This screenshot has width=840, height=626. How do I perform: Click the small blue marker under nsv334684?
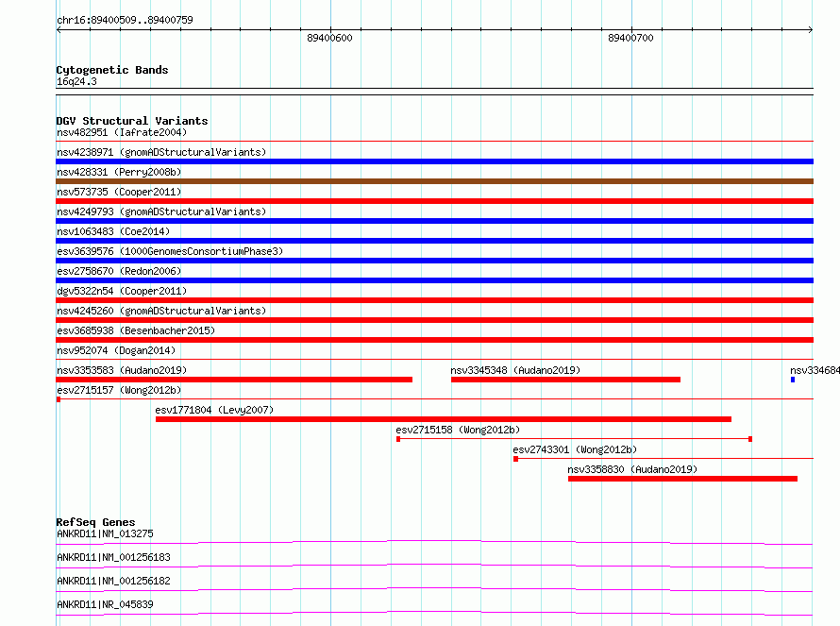(793, 380)
